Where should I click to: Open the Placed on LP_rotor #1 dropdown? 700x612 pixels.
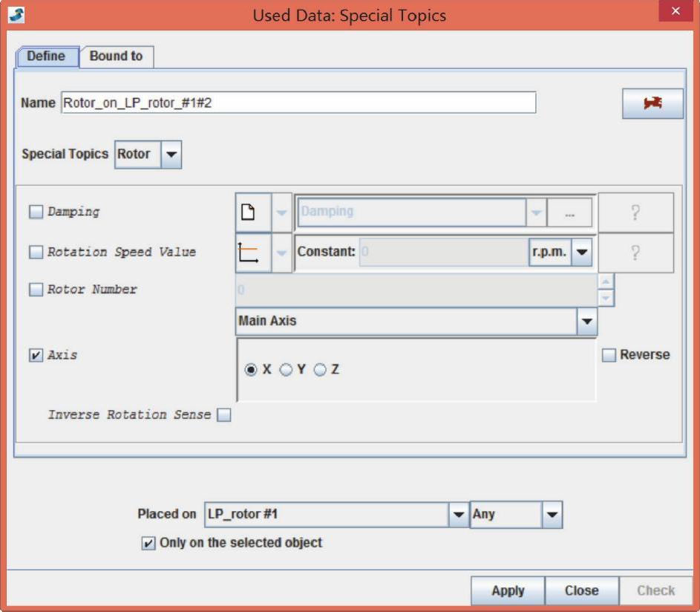click(x=458, y=515)
